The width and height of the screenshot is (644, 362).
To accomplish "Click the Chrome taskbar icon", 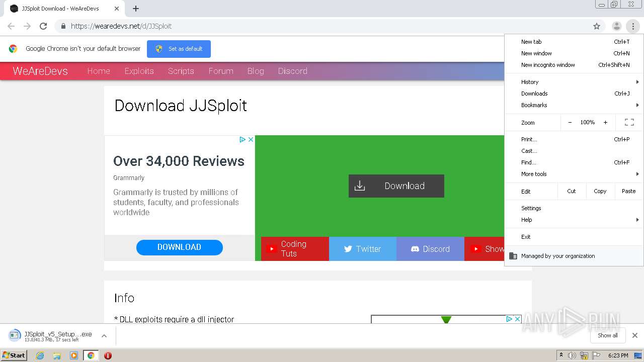I will [91, 355].
